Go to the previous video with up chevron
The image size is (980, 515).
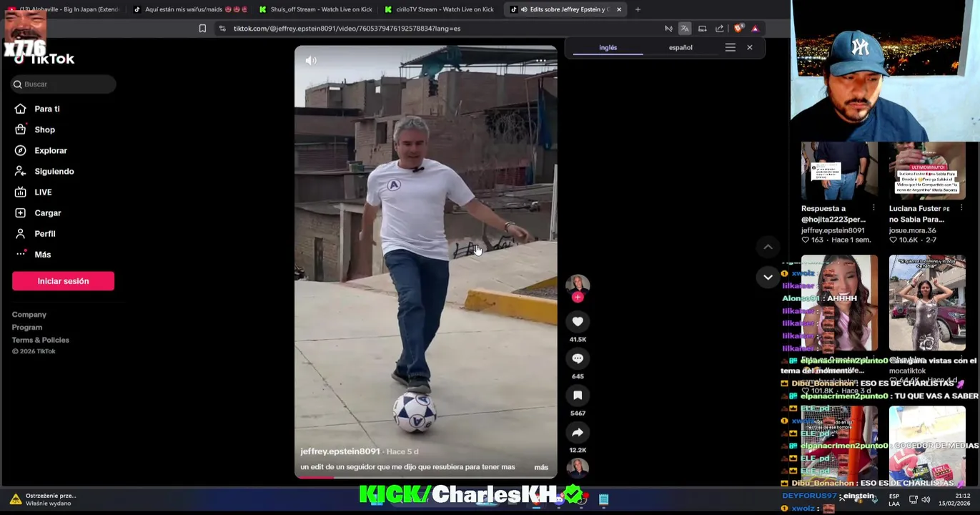[x=768, y=247]
